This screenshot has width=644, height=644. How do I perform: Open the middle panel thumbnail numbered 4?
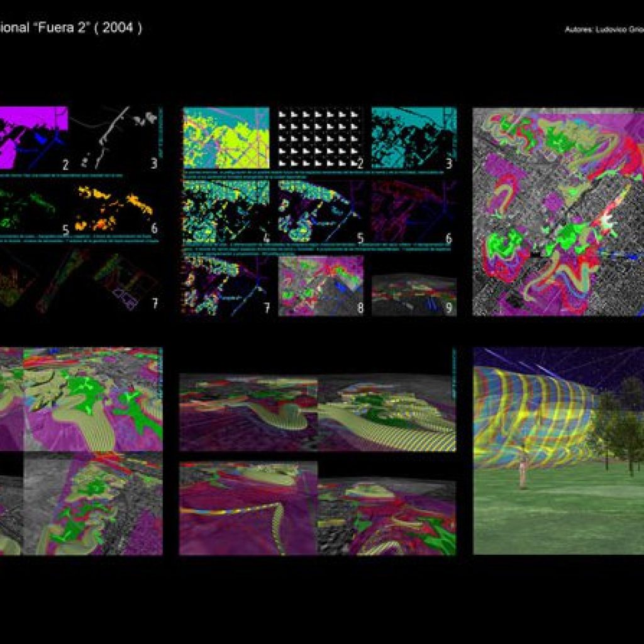click(x=226, y=211)
